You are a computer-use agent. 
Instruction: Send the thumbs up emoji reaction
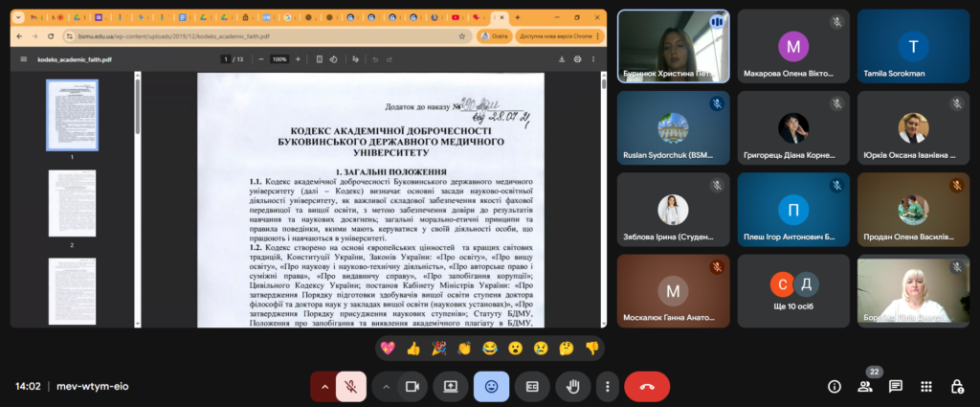(x=413, y=348)
